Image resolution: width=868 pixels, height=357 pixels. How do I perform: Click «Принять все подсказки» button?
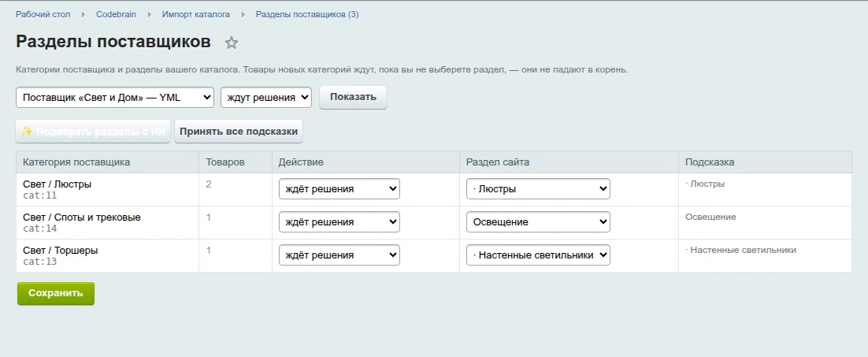(239, 132)
